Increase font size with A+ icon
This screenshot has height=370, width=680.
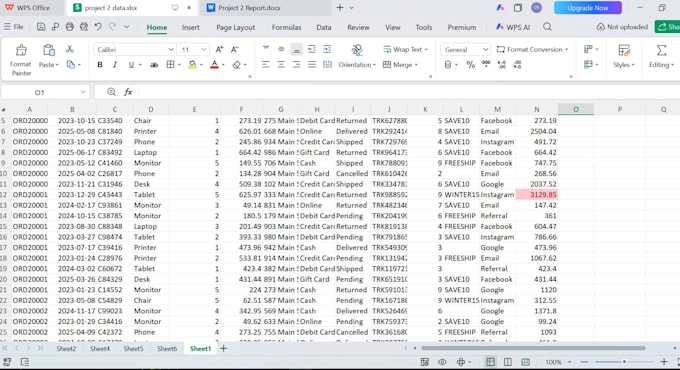[219, 49]
